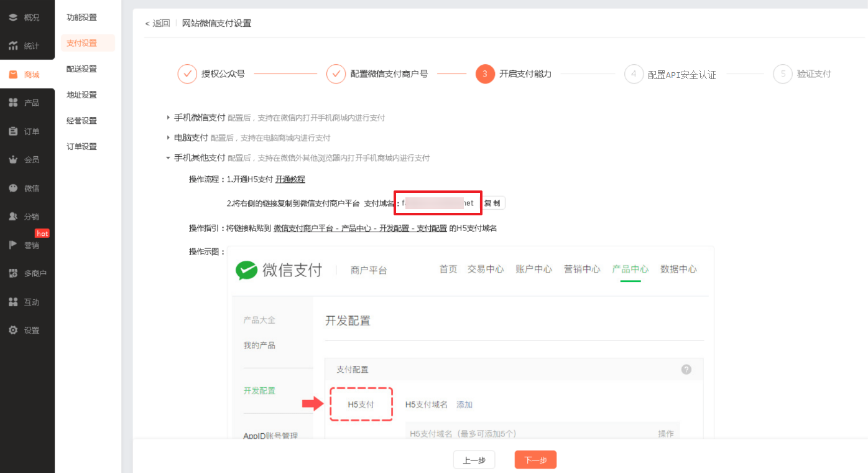Screen dimensions: 868x473
Task: Click 产品大全 in the 操作示图 screenshot
Action: (259, 320)
